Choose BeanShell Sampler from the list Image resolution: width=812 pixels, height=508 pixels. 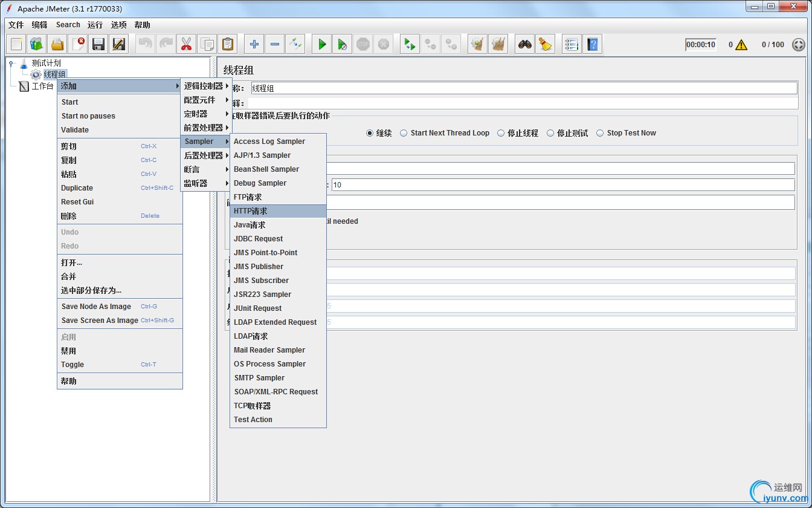click(x=279, y=169)
